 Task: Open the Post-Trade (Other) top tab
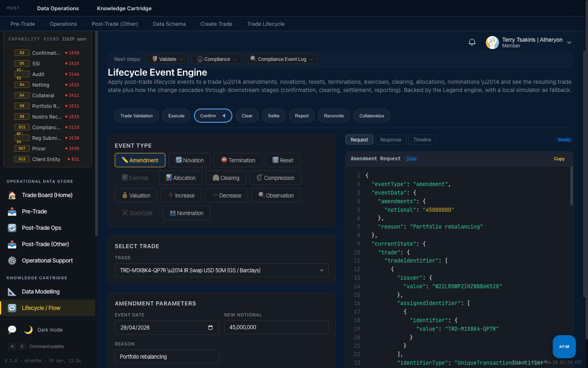pos(115,24)
